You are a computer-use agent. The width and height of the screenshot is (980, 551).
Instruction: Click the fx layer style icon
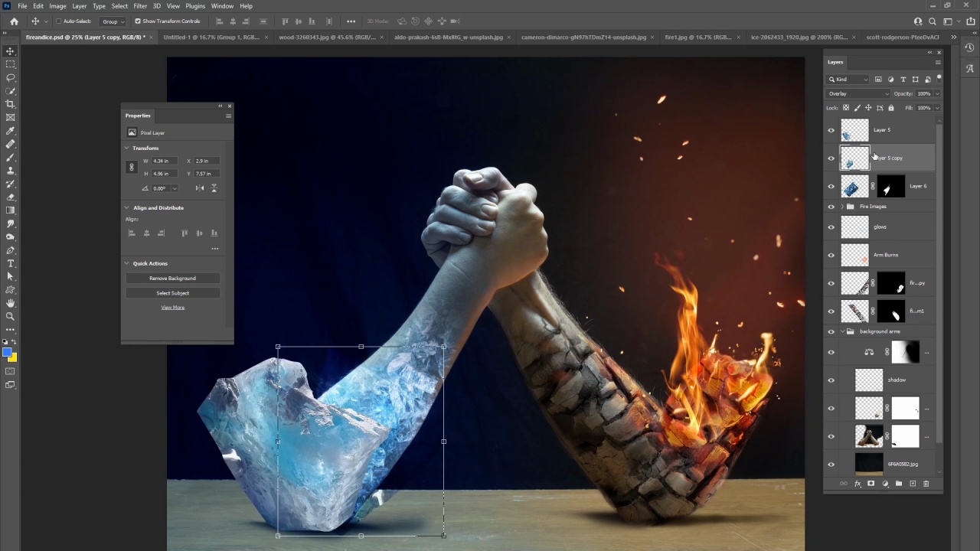coord(857,484)
